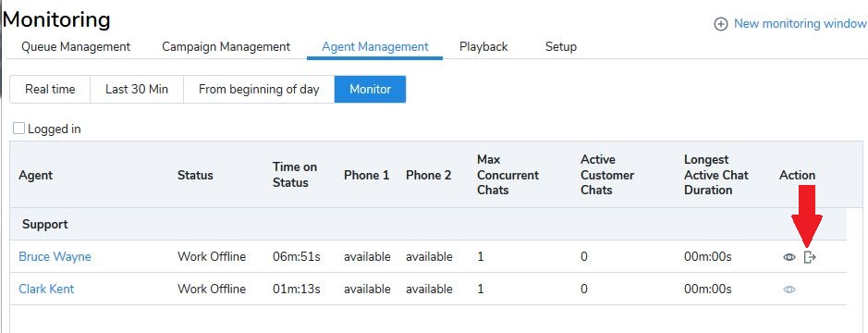Screen dimensions: 868x333
Task: Open the Clark Kent agent link
Action: point(46,289)
